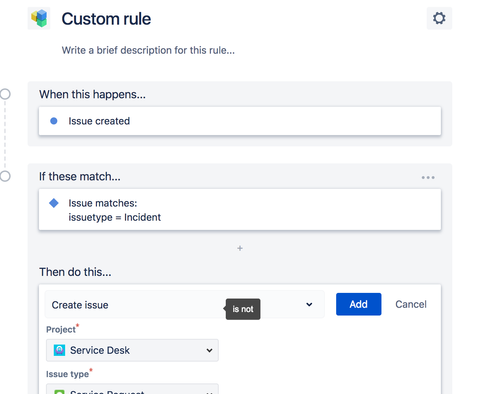Image resolution: width=477 pixels, height=394 pixels.
Task: Cancel the action editing
Action: coord(411,304)
